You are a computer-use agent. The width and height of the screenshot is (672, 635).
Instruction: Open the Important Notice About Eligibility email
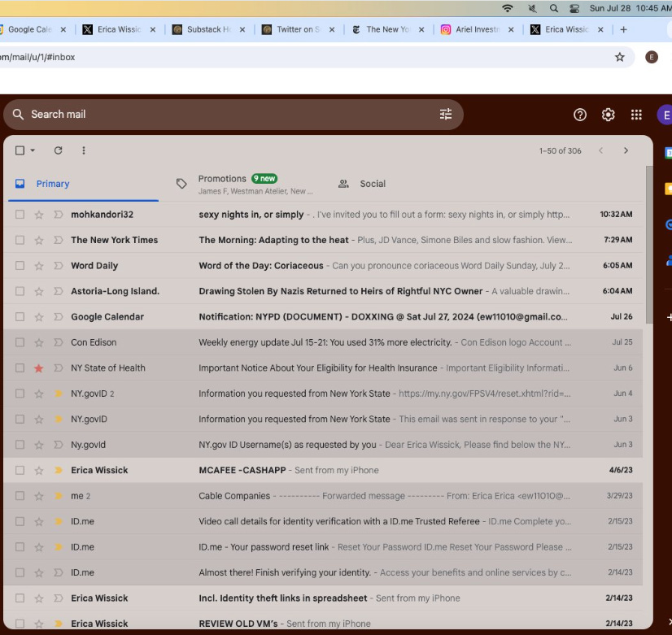coord(324,368)
